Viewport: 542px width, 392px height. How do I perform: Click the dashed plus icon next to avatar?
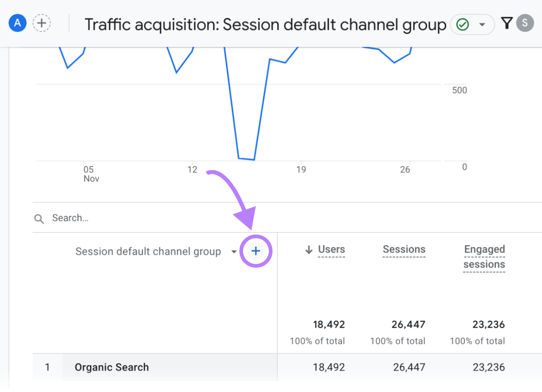tap(41, 23)
